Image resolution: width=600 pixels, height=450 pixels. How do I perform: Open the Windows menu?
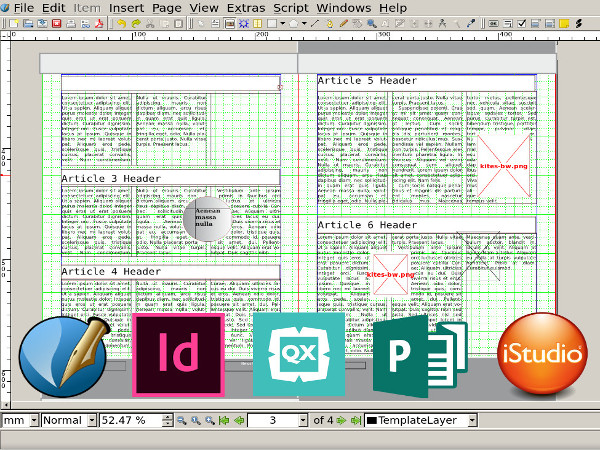click(344, 8)
